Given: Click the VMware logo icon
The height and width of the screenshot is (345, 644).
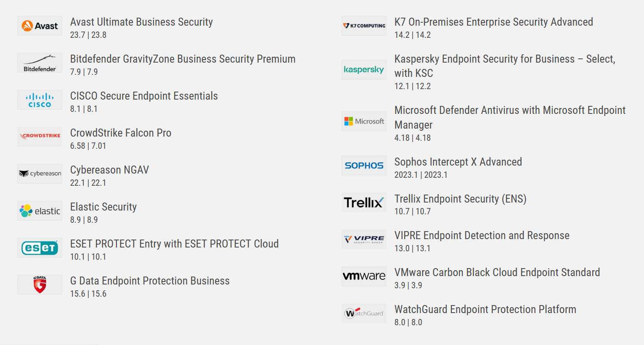Looking at the screenshot, I should 364,276.
